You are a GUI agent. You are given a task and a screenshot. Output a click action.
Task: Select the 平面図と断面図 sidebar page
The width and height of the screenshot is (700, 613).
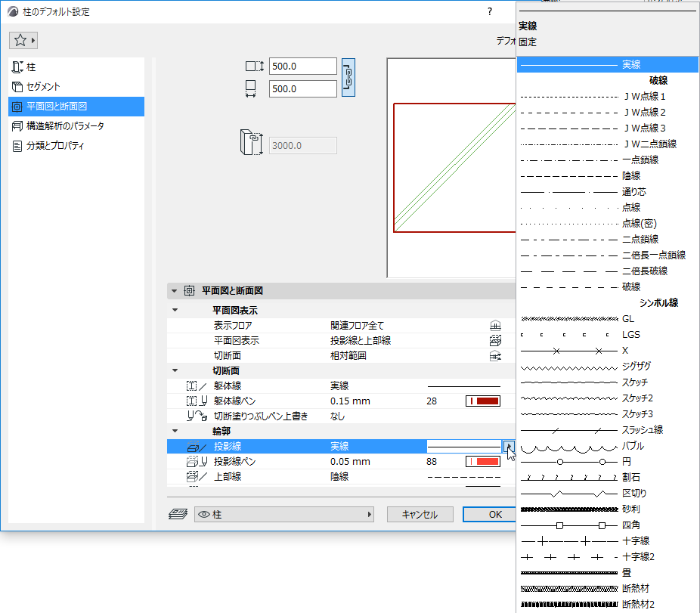click(x=76, y=107)
